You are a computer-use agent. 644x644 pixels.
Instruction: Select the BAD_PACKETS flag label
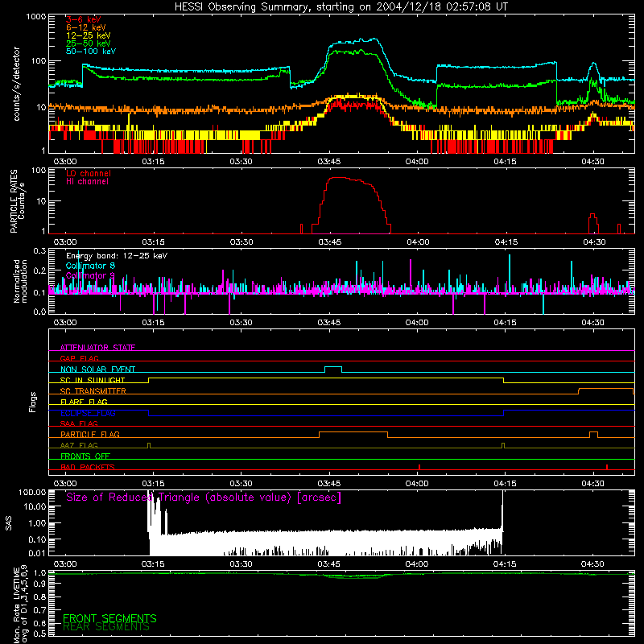[x=88, y=467]
